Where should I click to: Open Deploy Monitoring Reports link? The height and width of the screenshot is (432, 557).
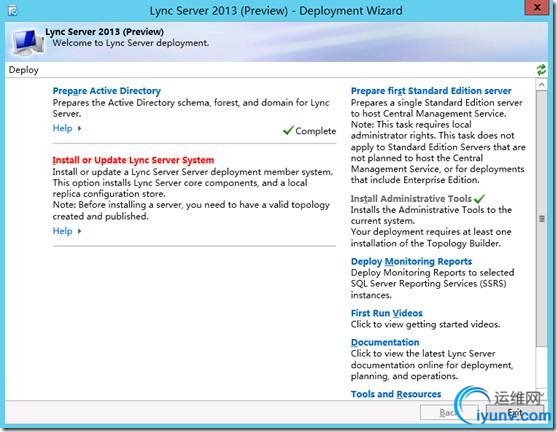411,261
